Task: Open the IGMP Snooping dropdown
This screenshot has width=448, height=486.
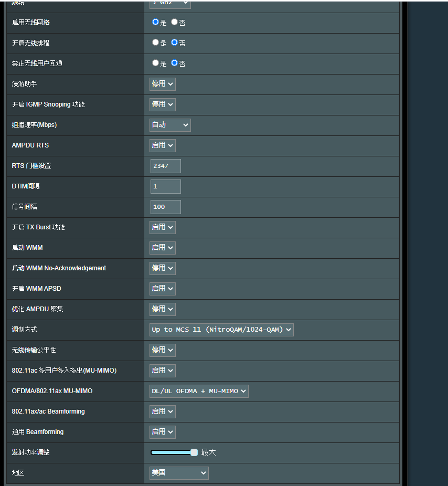Action: click(163, 104)
